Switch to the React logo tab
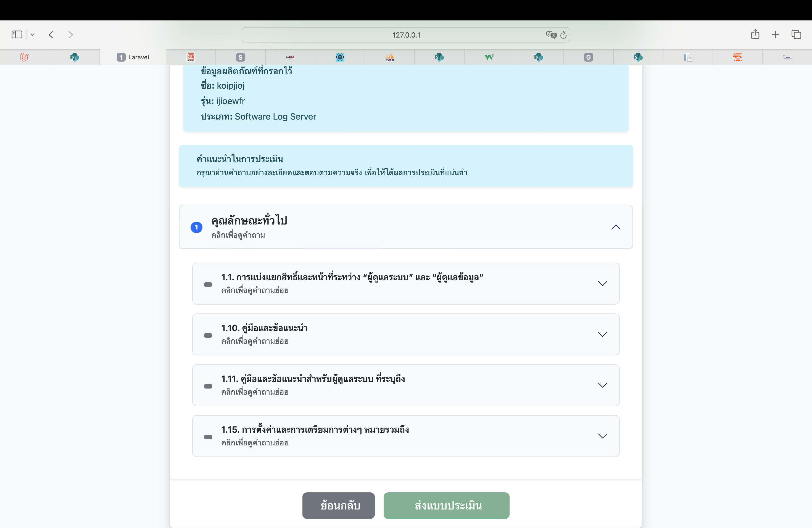This screenshot has width=812, height=528. (340, 57)
